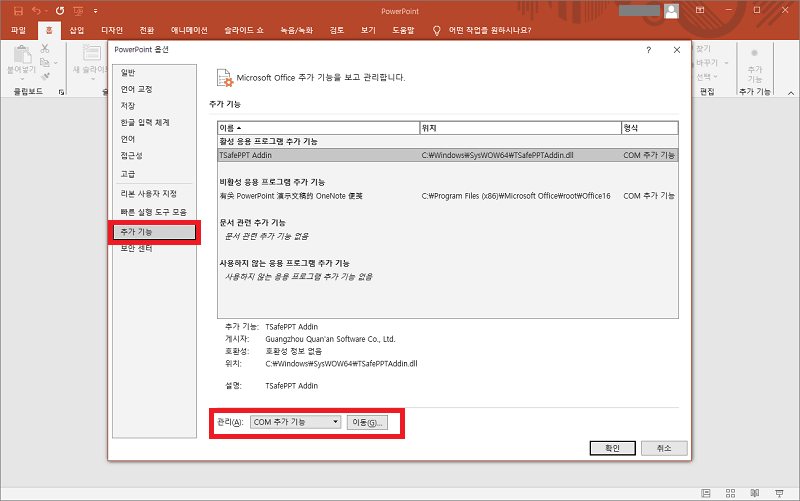Switch to the 삽입 ribbon tab

pos(77,31)
